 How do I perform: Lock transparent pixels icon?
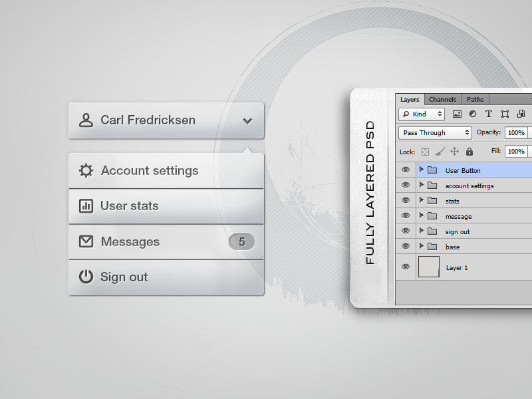pos(425,152)
